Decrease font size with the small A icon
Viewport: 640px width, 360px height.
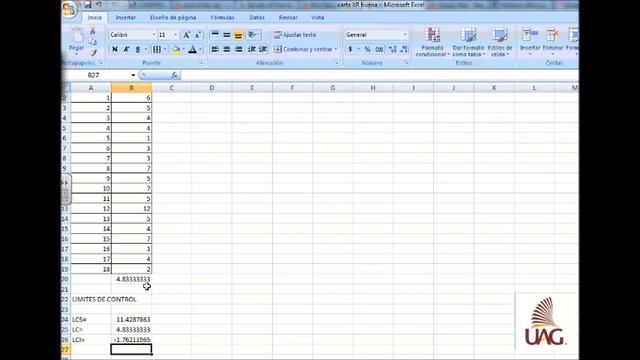click(x=198, y=35)
